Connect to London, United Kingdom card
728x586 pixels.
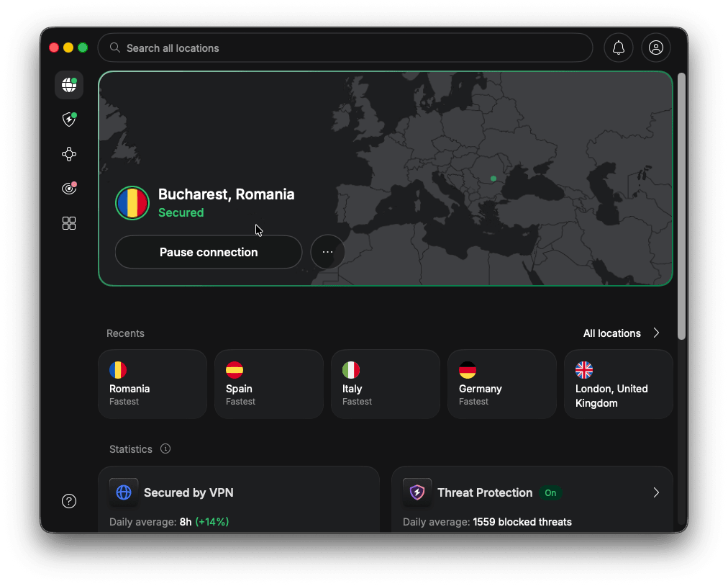(619, 384)
